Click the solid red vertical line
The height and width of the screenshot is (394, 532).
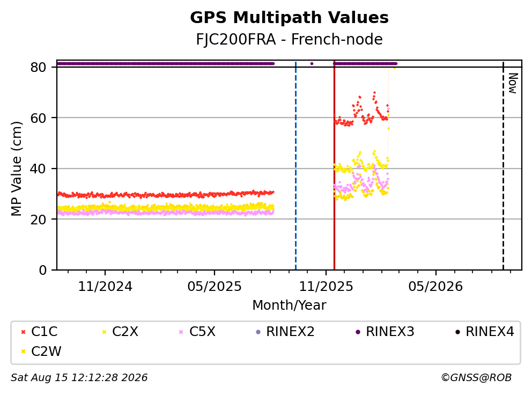[334, 166]
